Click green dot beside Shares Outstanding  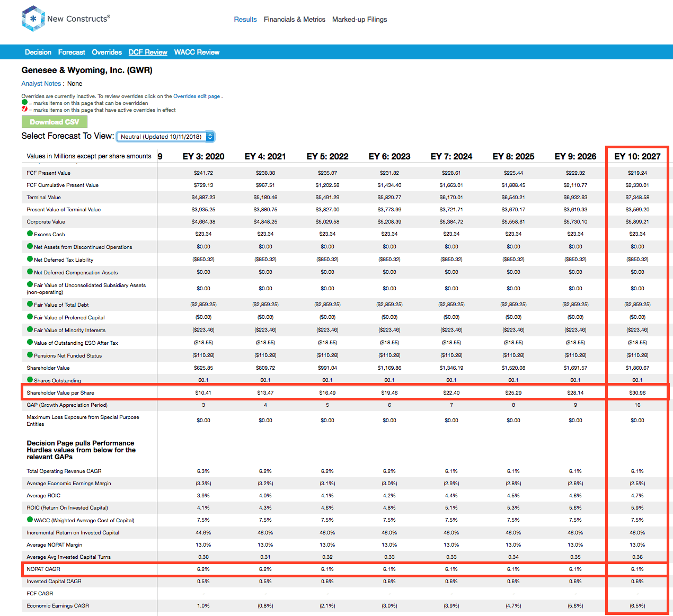[30, 379]
